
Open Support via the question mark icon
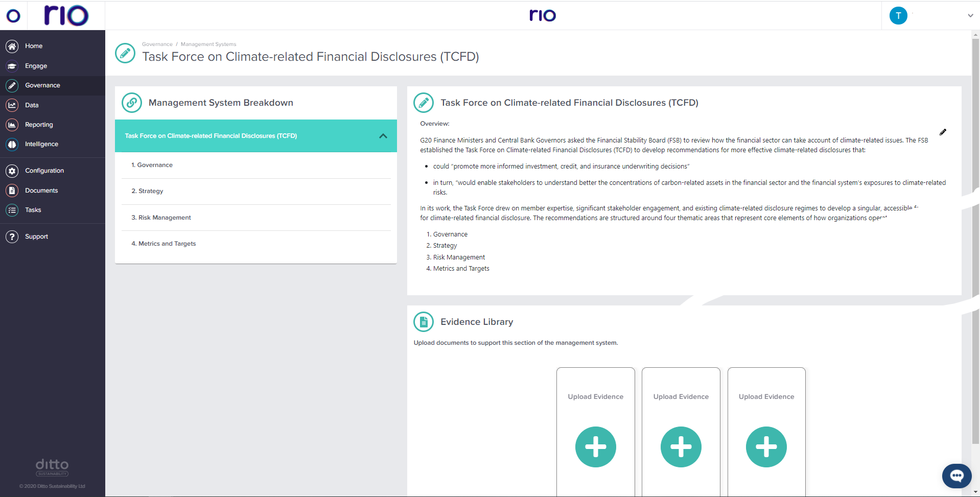pos(11,236)
